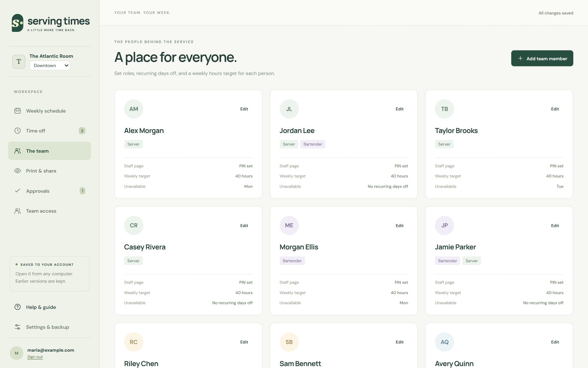This screenshot has width=588, height=368.
Task: Open Team access in the sidebar
Action: pos(50,211)
